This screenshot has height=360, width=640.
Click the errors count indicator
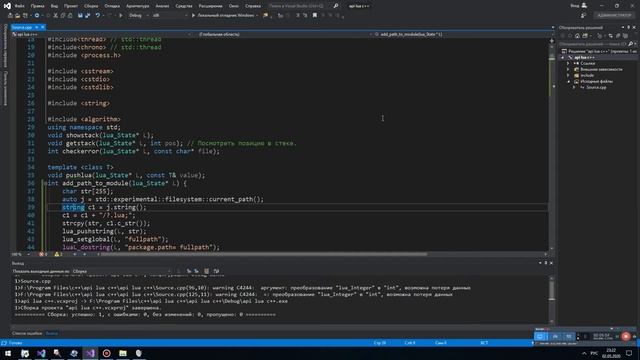coord(43,254)
